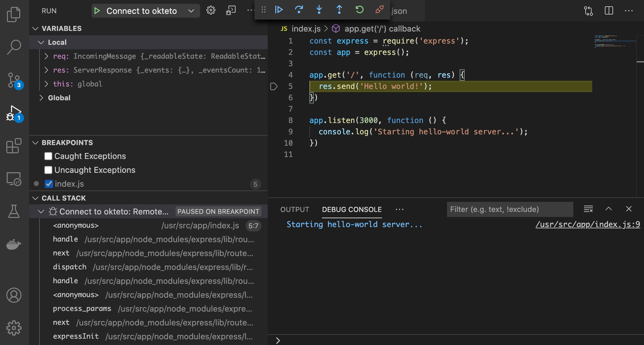Open the Docker extension view
The image size is (644, 345).
tap(14, 244)
